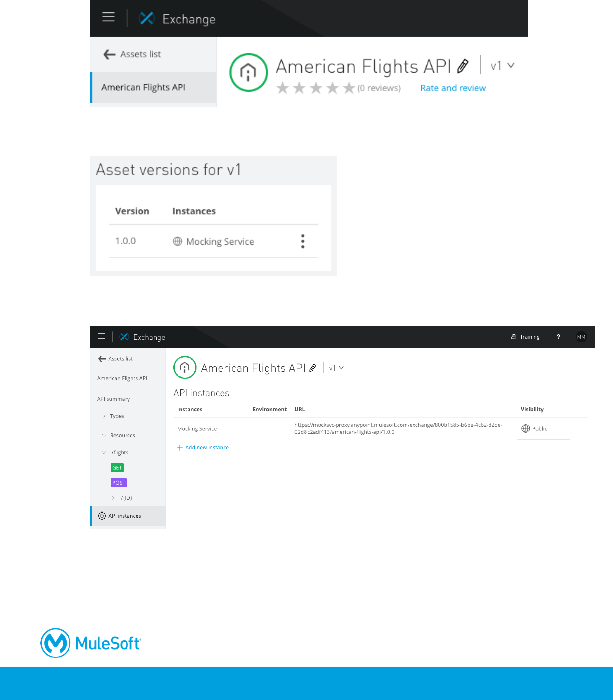
Task: Open the help question mark icon
Action: [x=558, y=337]
